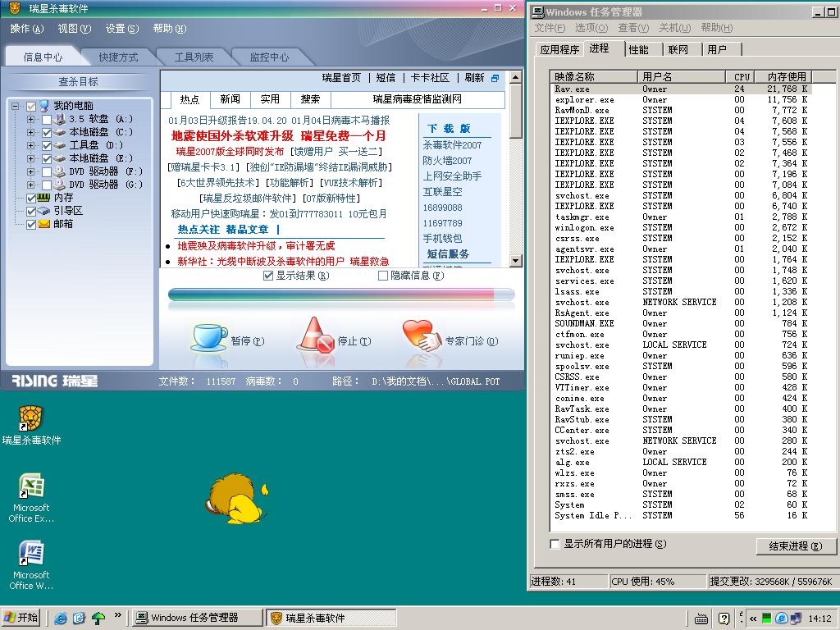Click the expert clinic heart icon

[422, 335]
